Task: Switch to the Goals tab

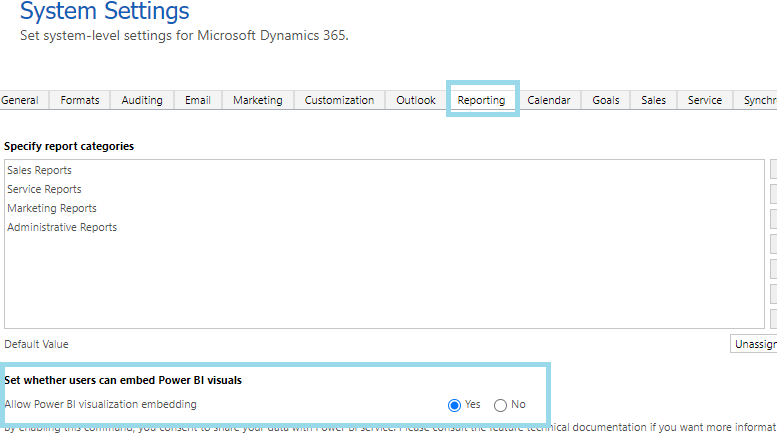Action: tap(606, 100)
